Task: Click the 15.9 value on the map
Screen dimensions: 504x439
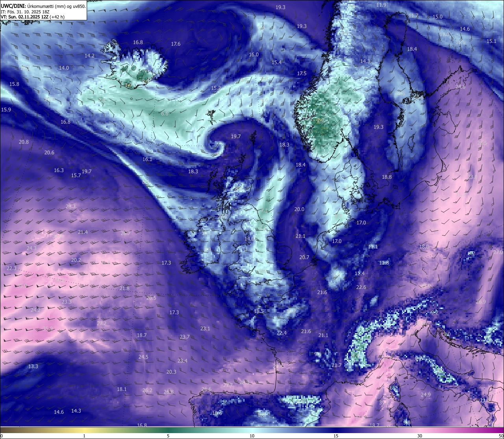Action: (6, 109)
